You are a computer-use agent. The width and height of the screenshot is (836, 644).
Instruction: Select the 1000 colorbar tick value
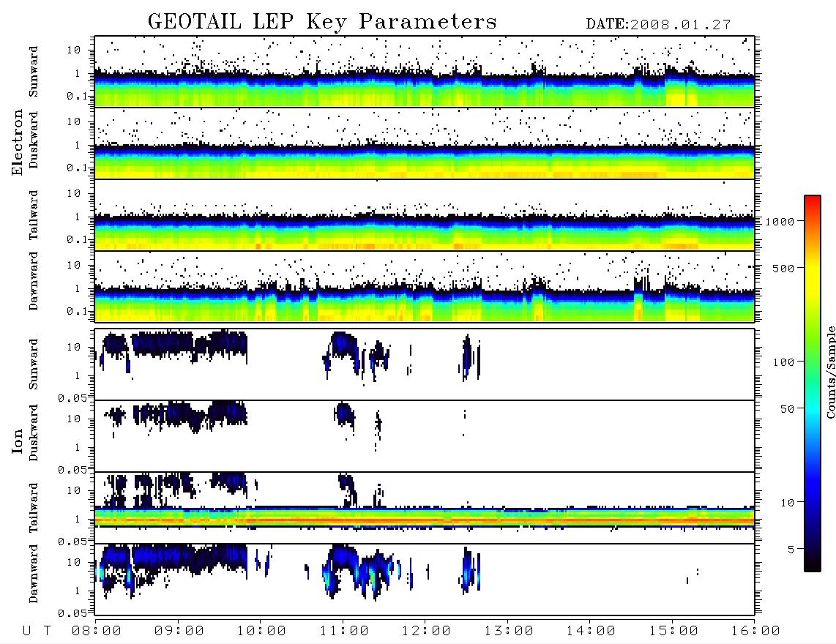[780, 221]
